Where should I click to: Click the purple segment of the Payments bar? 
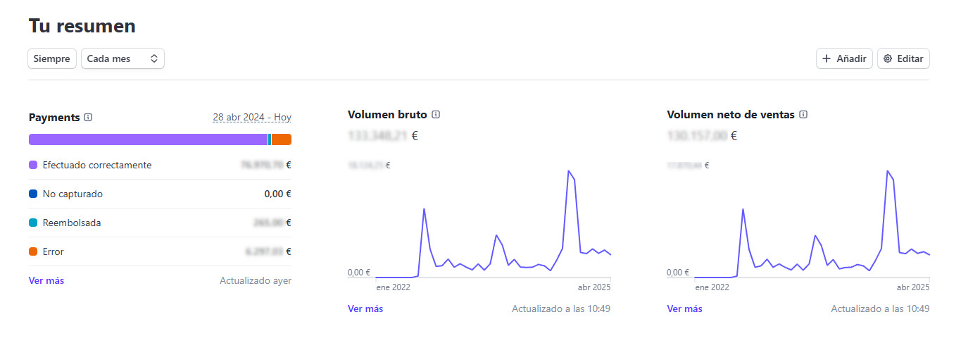pos(148,139)
